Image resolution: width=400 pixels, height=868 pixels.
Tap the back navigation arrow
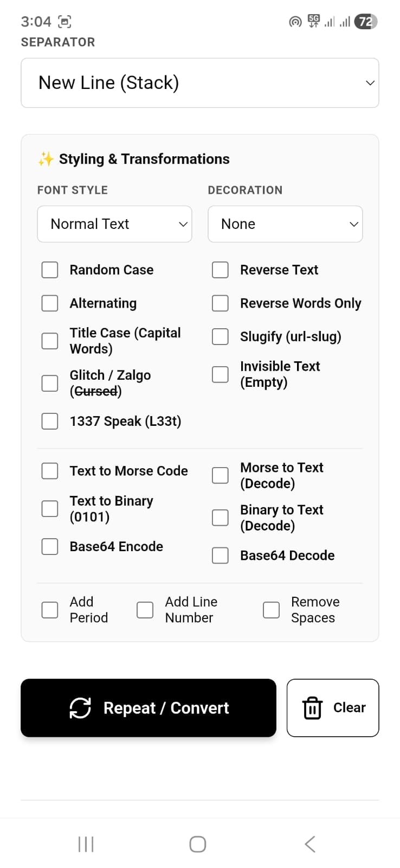pos(309,844)
